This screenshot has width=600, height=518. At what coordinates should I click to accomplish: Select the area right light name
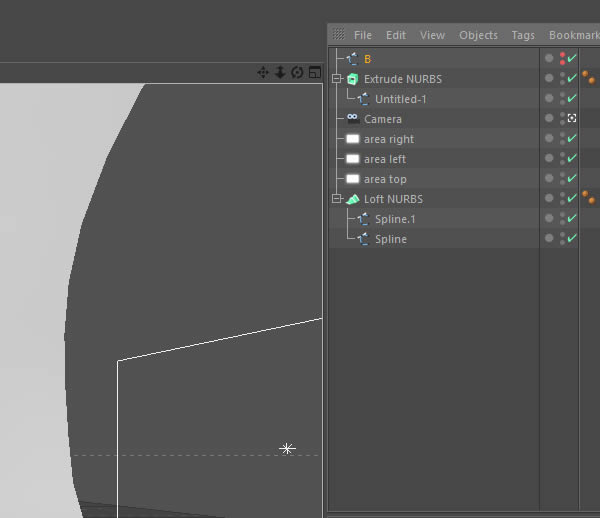389,139
